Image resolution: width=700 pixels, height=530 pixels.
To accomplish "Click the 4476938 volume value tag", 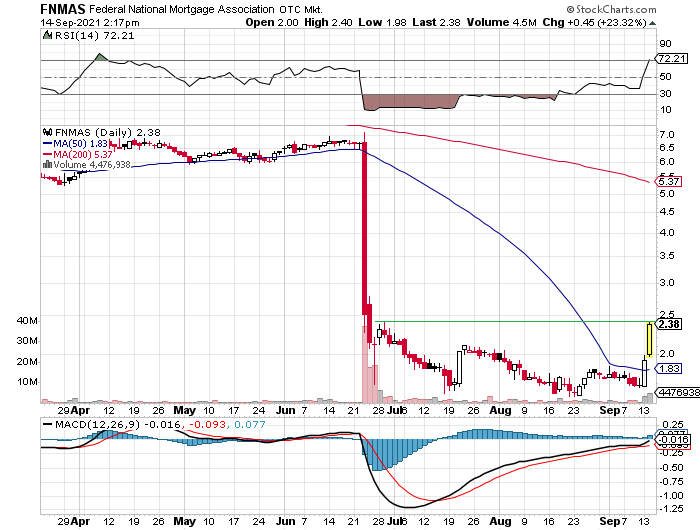I will click(678, 392).
